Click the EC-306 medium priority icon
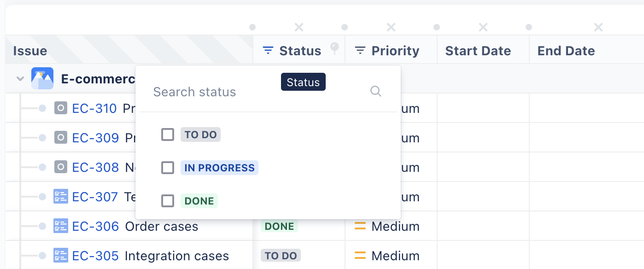The width and height of the screenshot is (644, 269). click(x=360, y=226)
